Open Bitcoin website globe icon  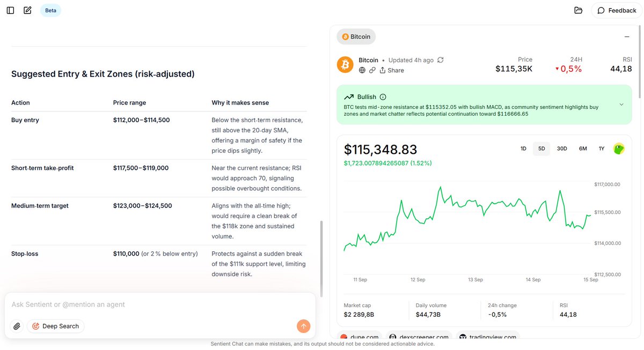click(362, 70)
